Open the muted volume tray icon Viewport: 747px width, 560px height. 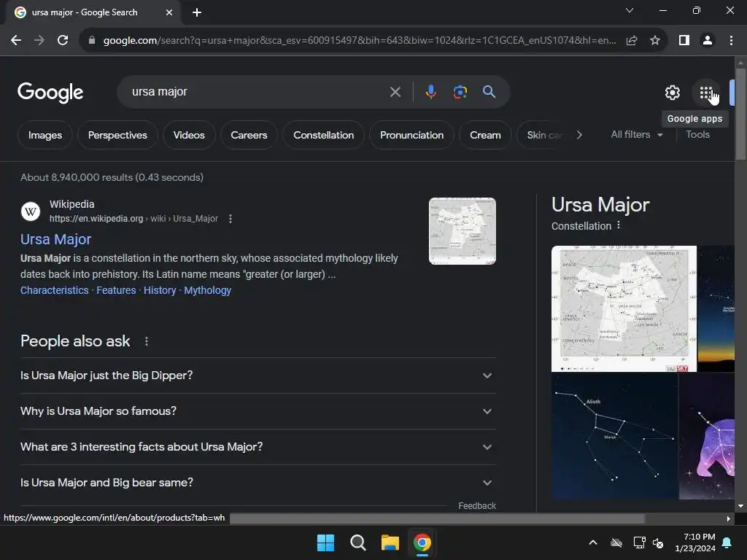click(x=658, y=542)
